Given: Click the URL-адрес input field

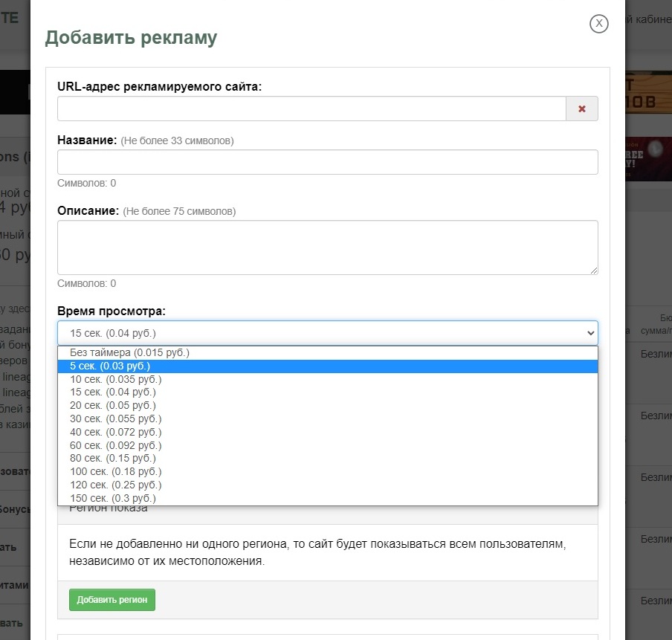Looking at the screenshot, I should [311, 109].
